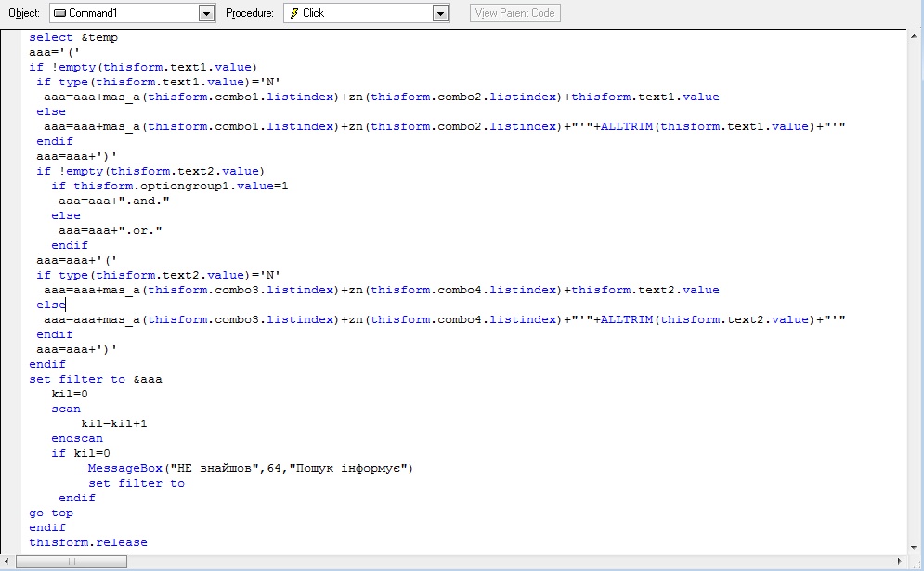Click the line 'kil=0'

tap(70, 394)
